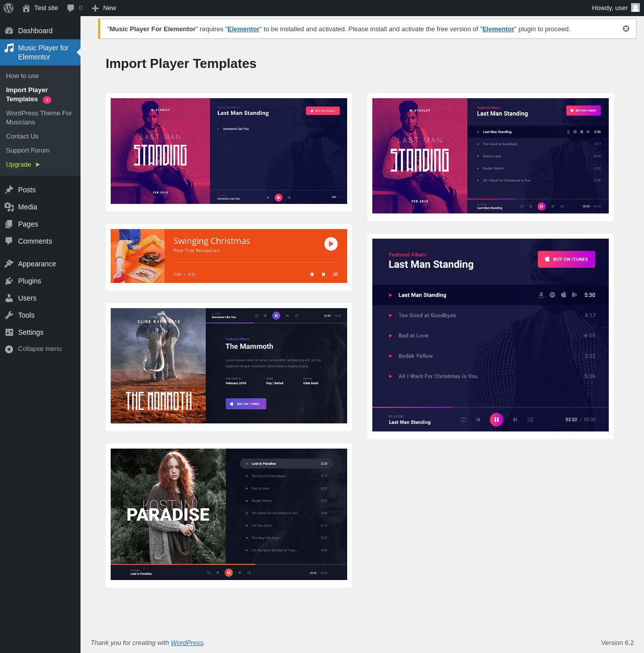Open the Settings menu
This screenshot has height=653, width=644.
click(40, 332)
